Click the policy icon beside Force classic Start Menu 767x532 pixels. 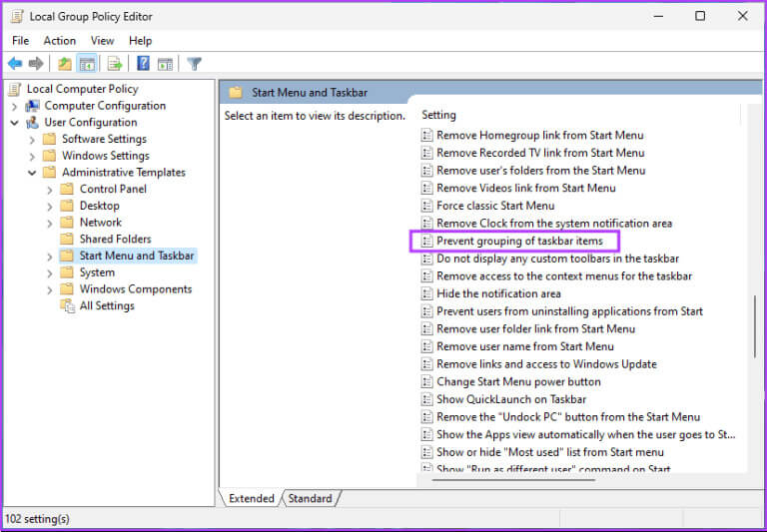coord(427,206)
